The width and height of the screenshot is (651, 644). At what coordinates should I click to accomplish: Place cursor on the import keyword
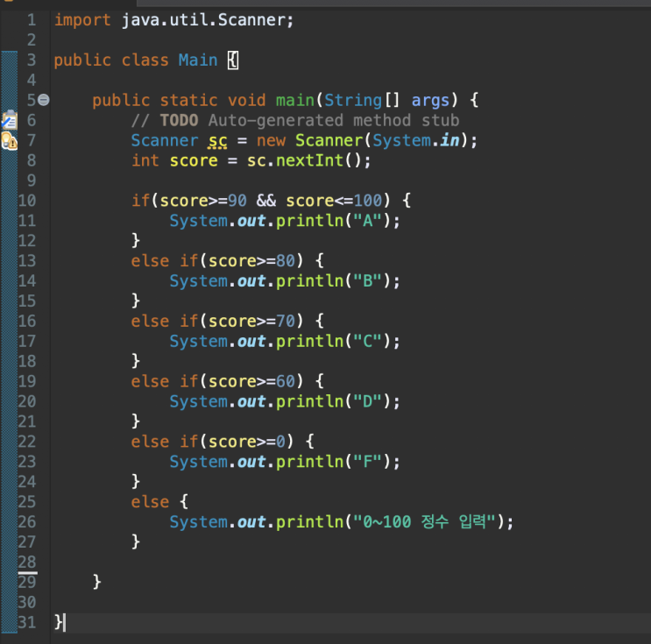[82, 20]
